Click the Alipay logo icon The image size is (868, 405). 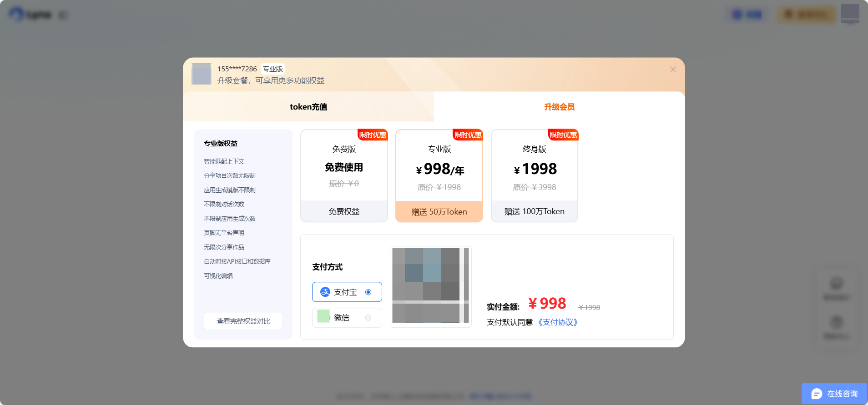[325, 292]
